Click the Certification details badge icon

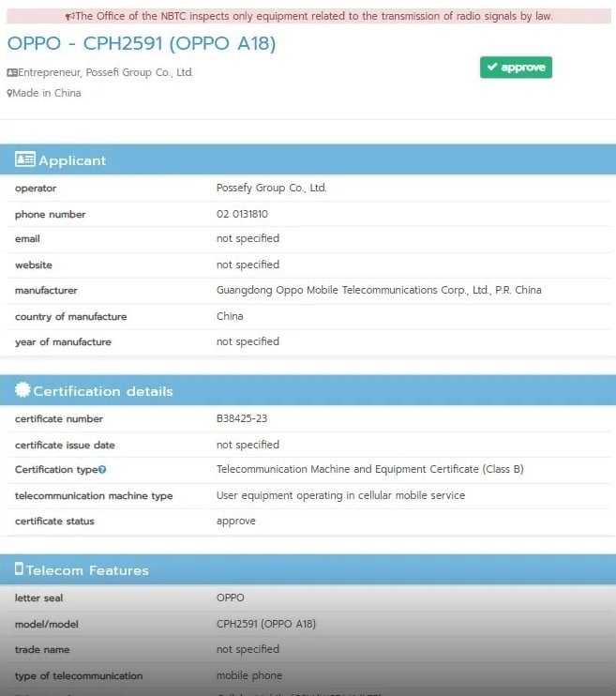23,389
